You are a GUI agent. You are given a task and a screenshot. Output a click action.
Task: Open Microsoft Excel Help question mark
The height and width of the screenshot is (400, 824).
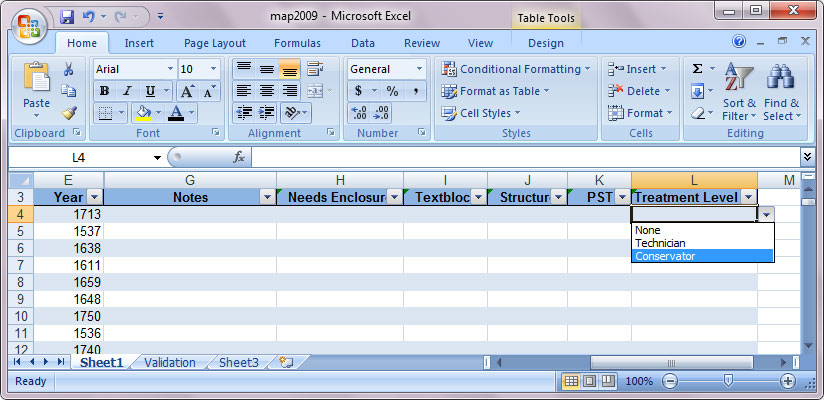(739, 41)
